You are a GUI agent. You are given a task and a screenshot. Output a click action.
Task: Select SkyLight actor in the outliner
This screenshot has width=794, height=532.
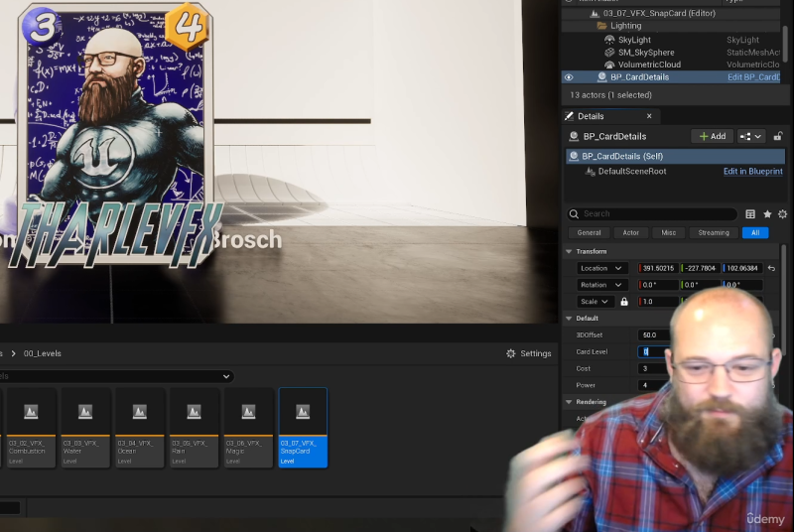point(634,40)
